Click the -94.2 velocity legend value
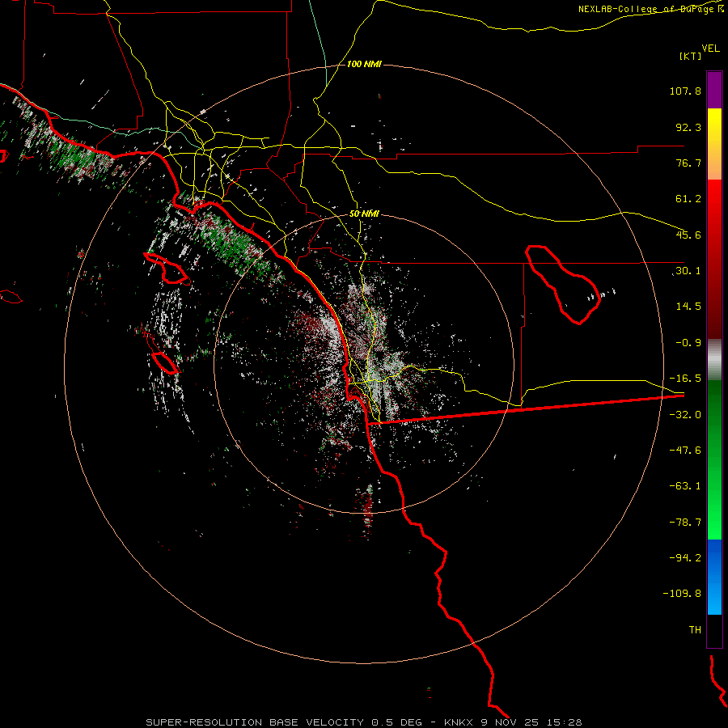728x728 pixels. [685, 557]
